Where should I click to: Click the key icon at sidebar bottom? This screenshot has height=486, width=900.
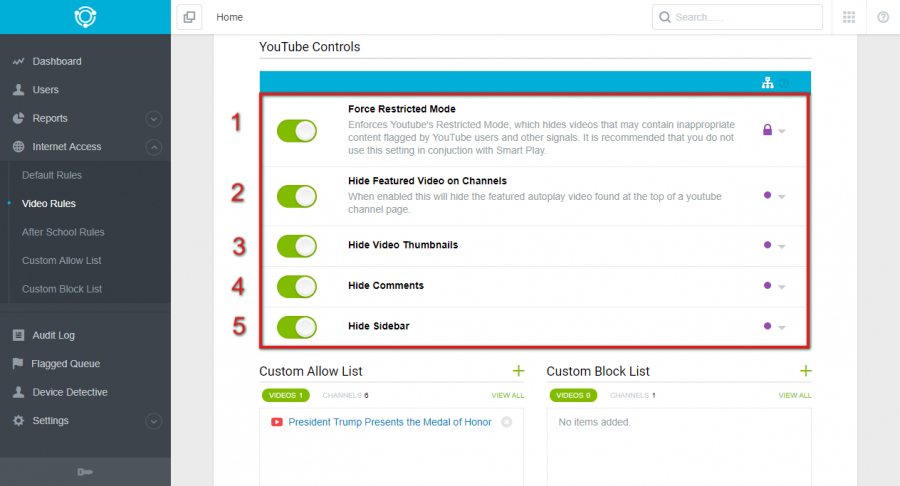(x=85, y=472)
